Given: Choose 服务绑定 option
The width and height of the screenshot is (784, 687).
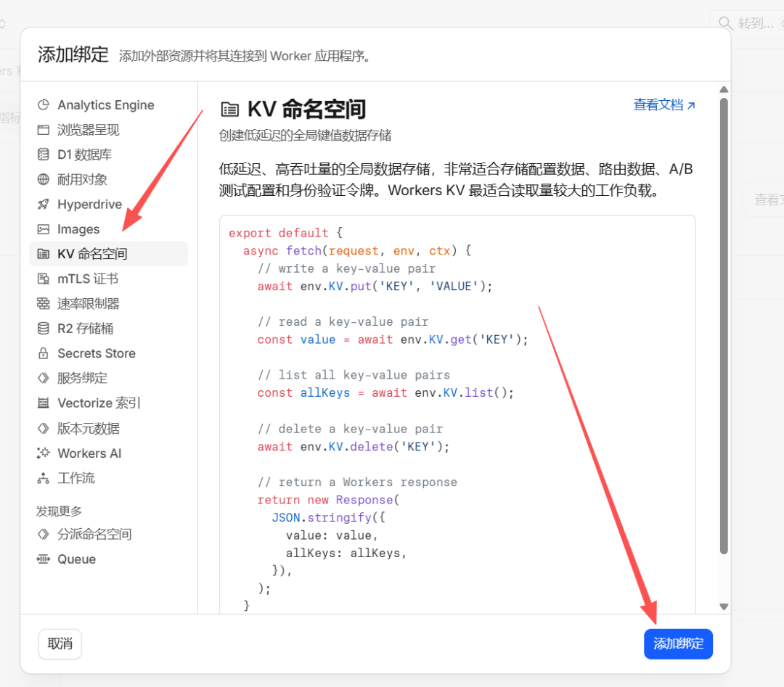Looking at the screenshot, I should pos(108,378).
